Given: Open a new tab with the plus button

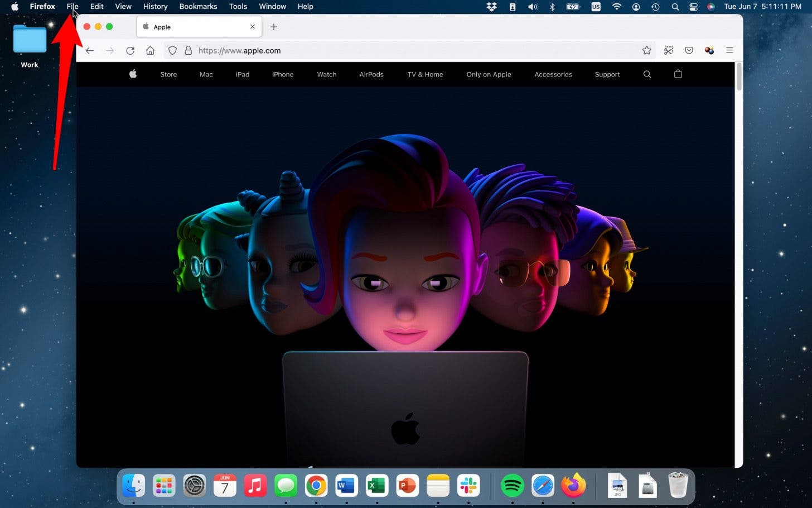Looking at the screenshot, I should point(274,27).
